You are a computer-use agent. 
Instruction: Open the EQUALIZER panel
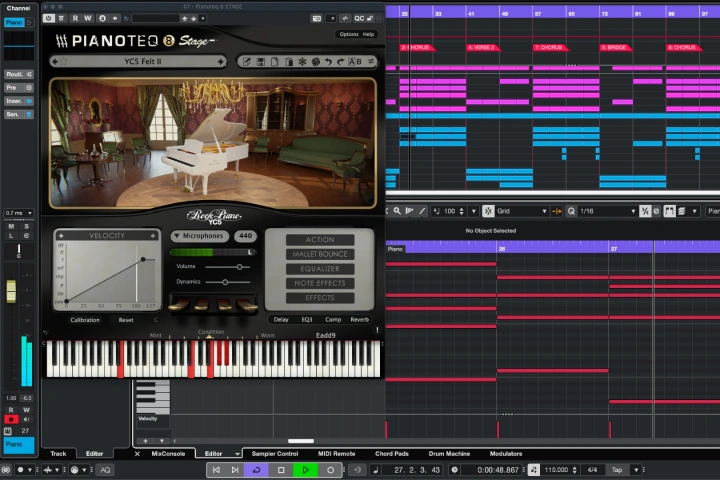coord(320,269)
